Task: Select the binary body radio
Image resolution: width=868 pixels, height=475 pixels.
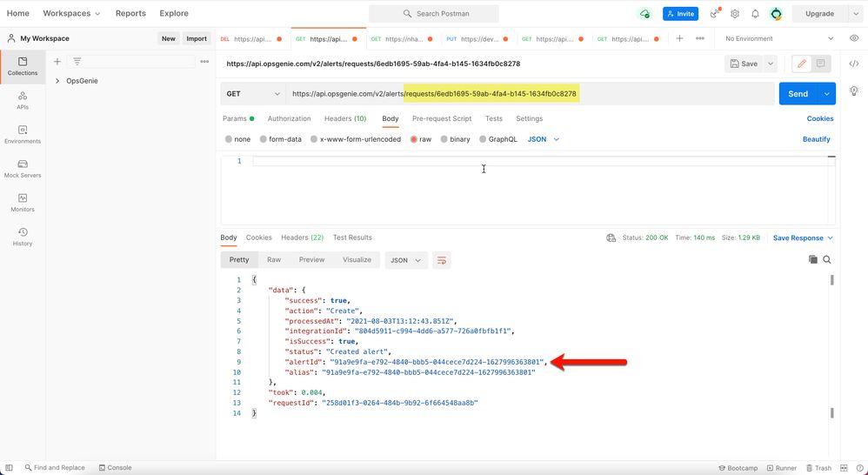Action: pyautogui.click(x=444, y=139)
